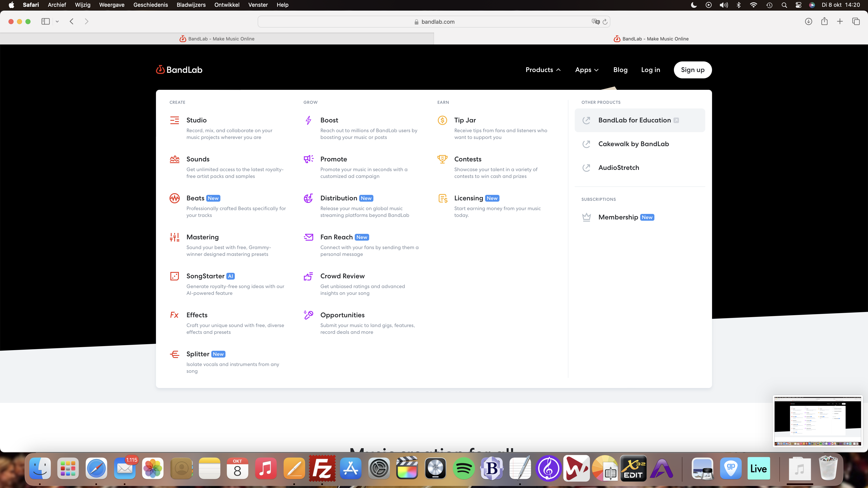868x488 pixels.
Task: Click the Mastering title text
Action: (203, 237)
